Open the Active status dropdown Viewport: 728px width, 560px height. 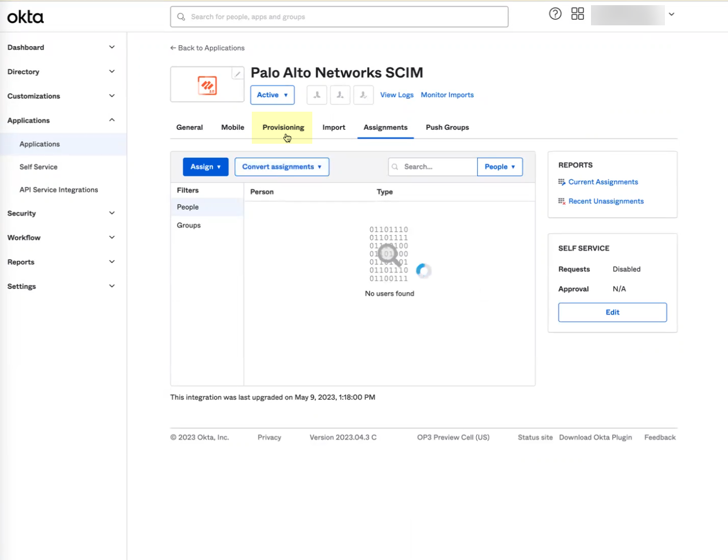(x=272, y=95)
